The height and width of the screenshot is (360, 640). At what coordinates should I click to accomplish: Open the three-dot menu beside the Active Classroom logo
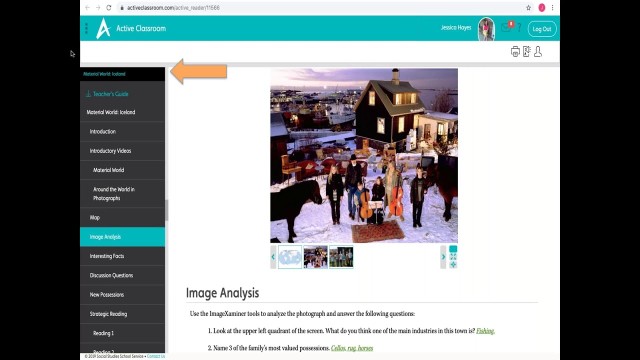coord(86,28)
